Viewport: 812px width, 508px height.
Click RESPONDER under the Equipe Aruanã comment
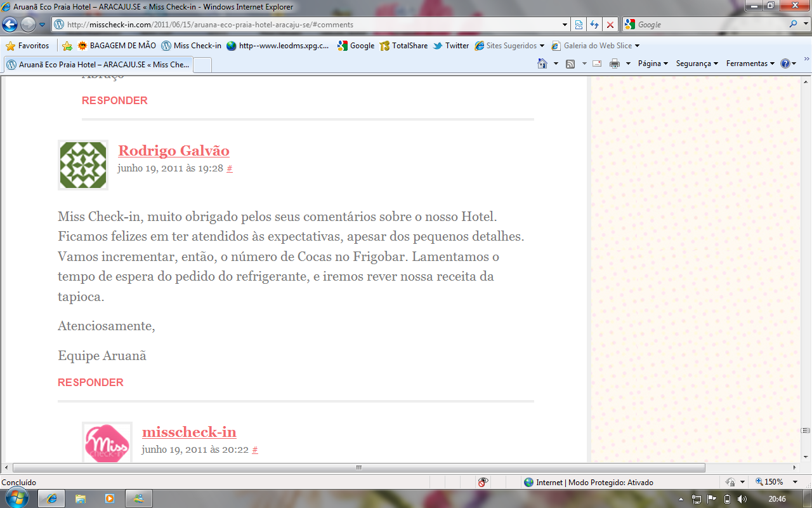(91, 382)
